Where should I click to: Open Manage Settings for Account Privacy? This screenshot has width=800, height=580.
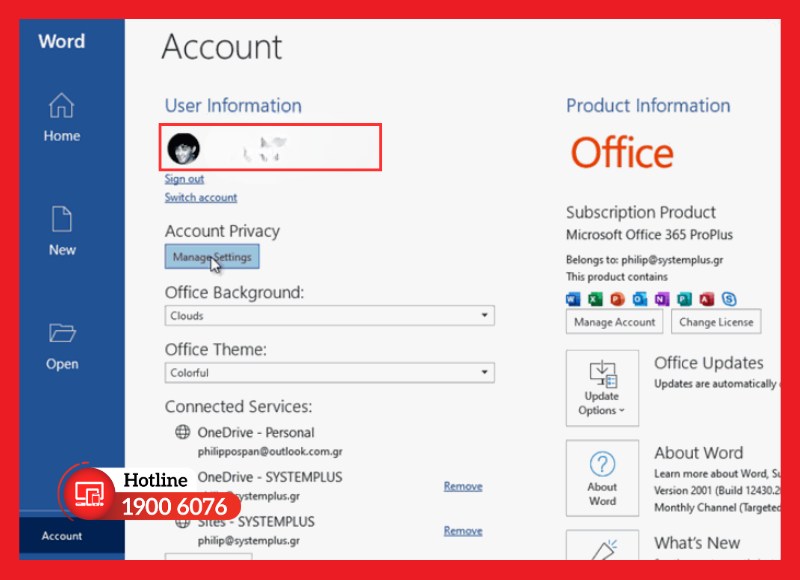pyautogui.click(x=212, y=257)
